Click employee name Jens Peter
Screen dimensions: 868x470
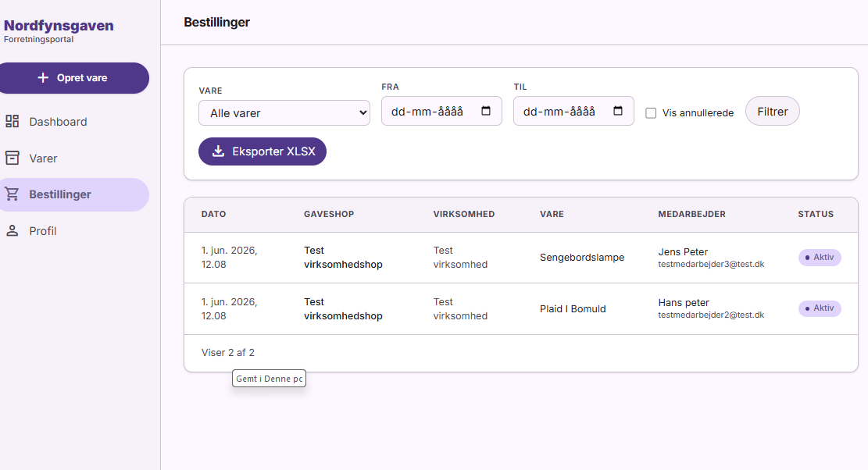point(683,251)
